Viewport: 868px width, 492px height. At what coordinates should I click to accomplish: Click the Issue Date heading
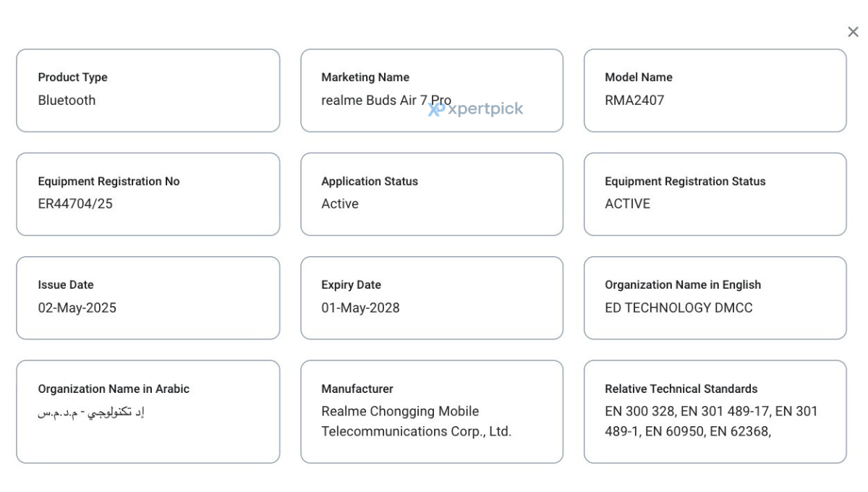(66, 285)
